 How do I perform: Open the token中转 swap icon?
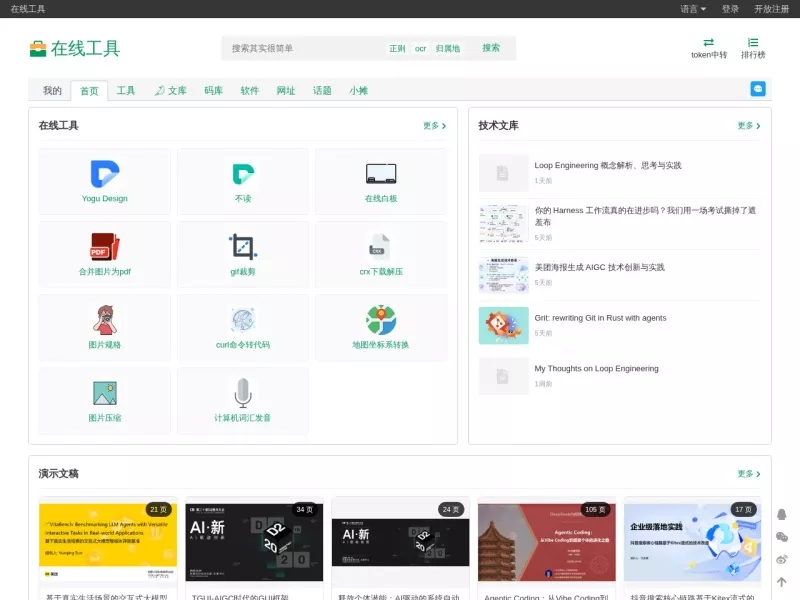coord(709,42)
